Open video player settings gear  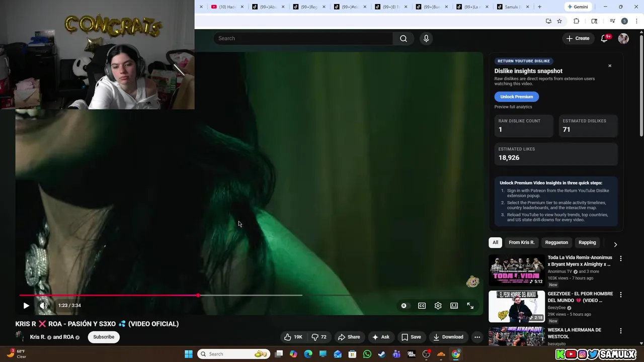pyautogui.click(x=438, y=306)
